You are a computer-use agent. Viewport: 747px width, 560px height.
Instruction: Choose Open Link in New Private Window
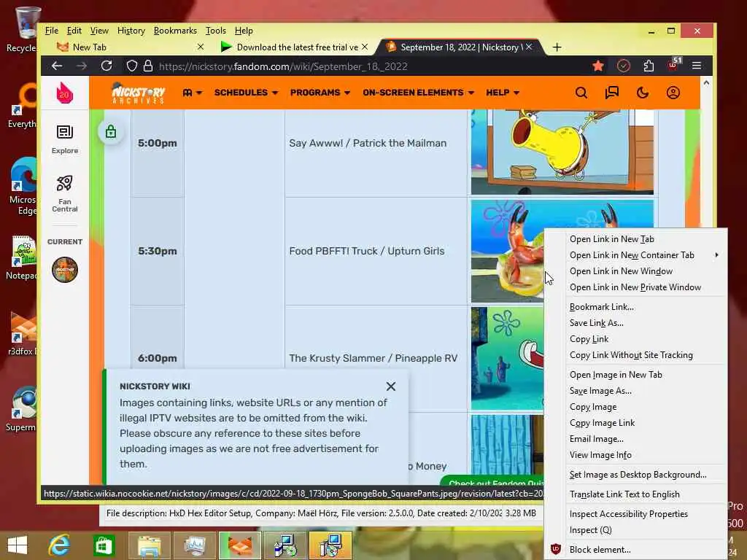pyautogui.click(x=636, y=287)
